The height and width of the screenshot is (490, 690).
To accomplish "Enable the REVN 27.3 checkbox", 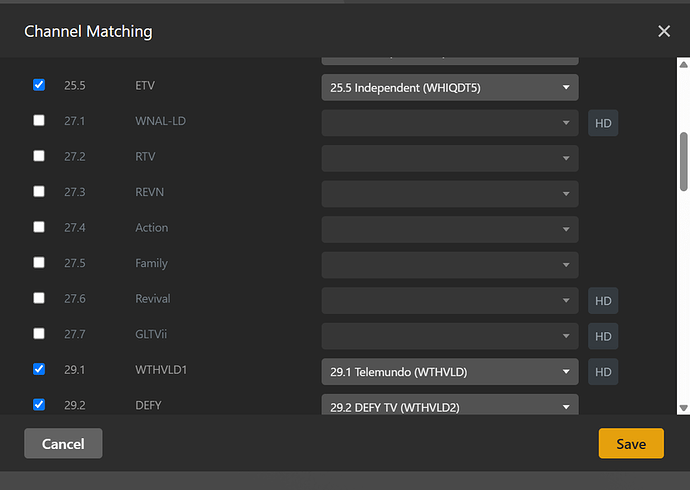I will coord(39,192).
